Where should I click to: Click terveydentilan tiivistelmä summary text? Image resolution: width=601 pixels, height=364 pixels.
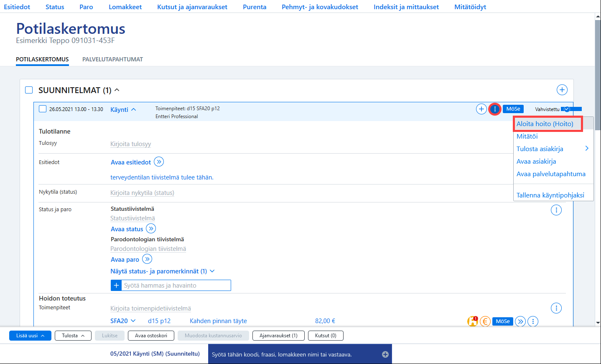pos(162,177)
